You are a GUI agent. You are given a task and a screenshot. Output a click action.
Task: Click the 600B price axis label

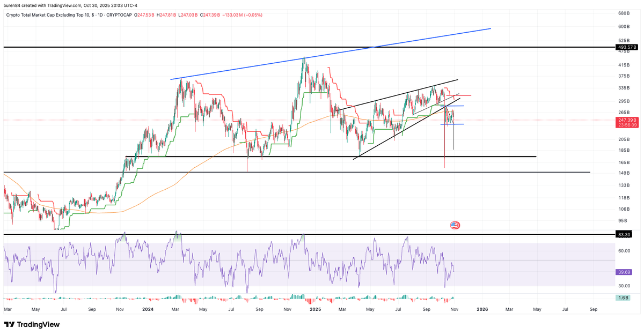click(624, 26)
